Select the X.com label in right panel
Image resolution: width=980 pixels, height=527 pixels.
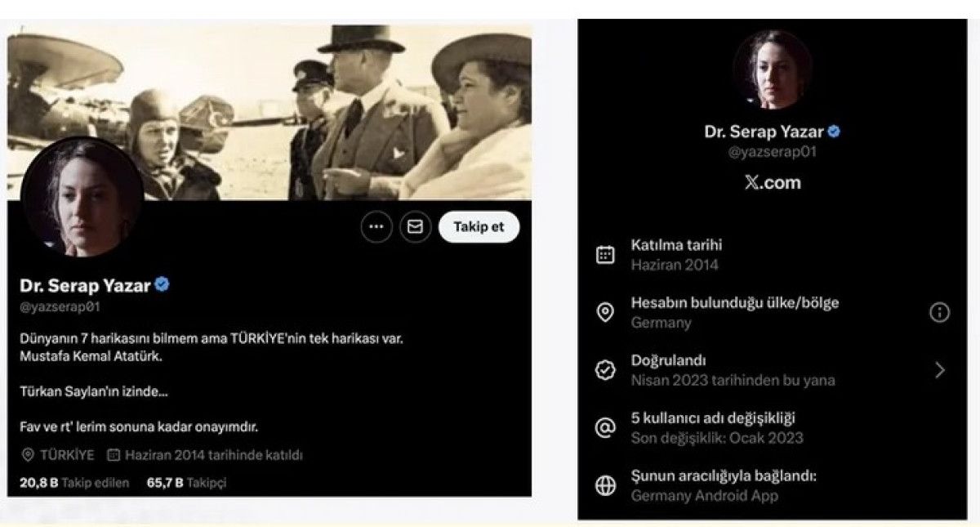coord(773,183)
